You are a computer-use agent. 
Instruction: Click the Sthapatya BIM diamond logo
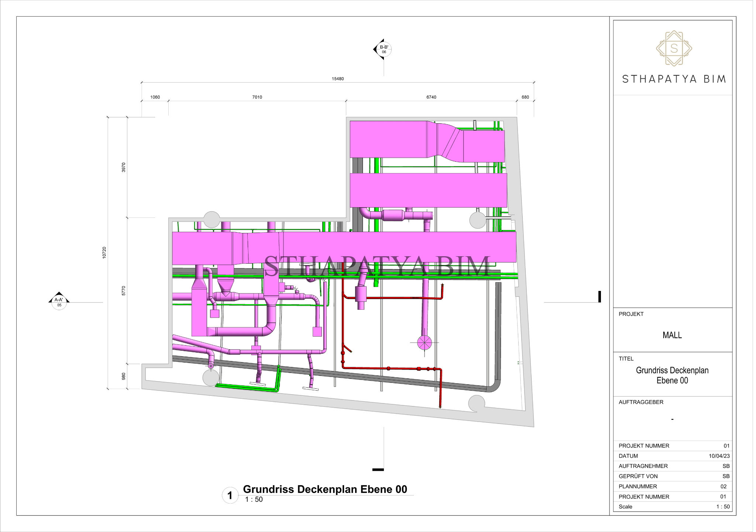(674, 48)
